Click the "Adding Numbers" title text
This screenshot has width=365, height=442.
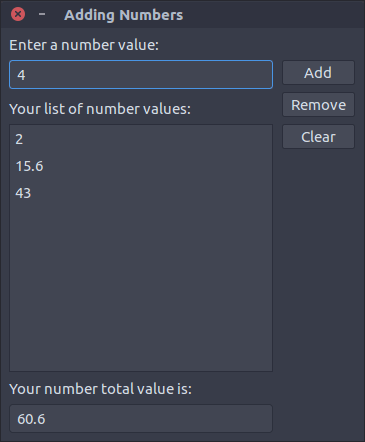124,15
